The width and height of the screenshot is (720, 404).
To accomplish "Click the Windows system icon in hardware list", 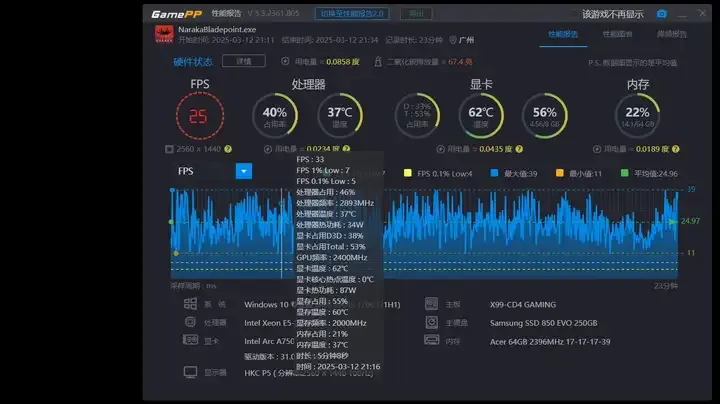I will [x=190, y=303].
